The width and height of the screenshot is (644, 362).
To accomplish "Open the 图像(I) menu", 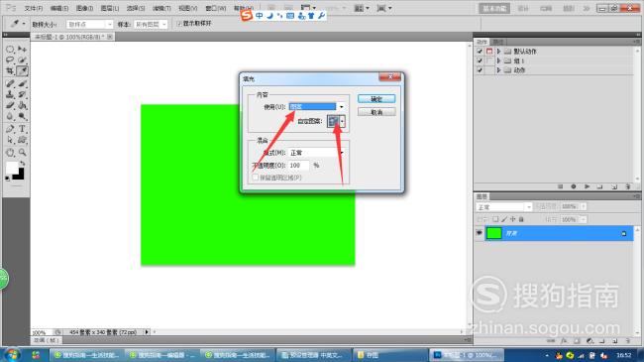I will 84,8.
